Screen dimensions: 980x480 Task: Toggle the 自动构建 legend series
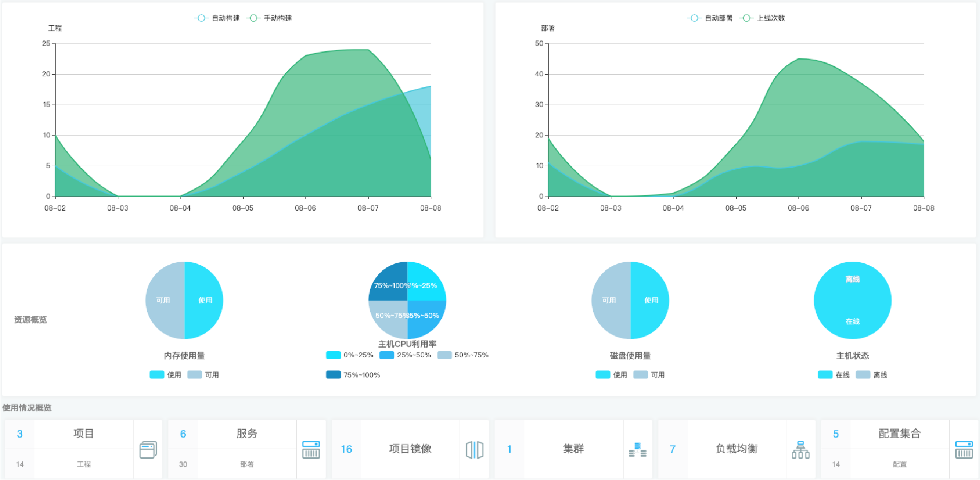(217, 18)
